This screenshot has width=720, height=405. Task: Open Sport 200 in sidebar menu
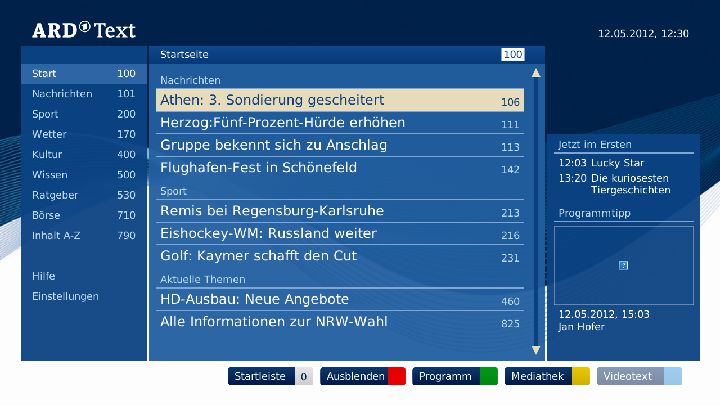(x=83, y=114)
